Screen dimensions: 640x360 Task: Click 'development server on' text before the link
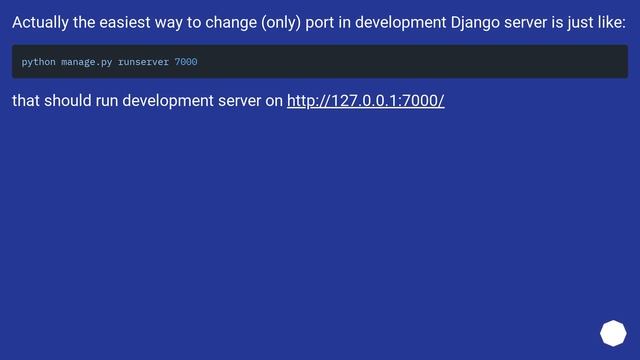point(202,101)
